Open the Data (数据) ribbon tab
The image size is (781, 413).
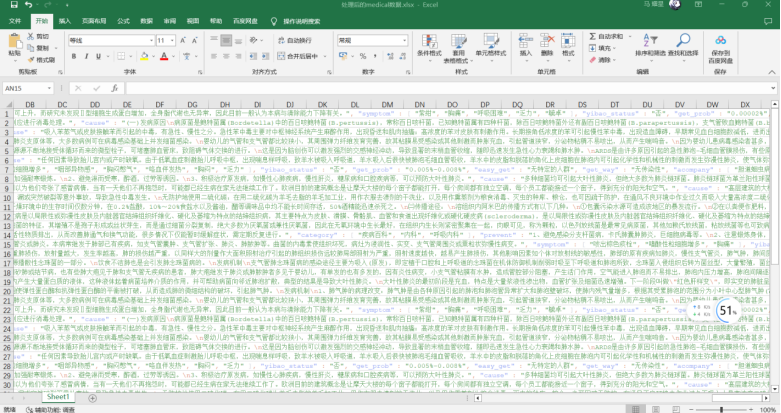point(146,20)
